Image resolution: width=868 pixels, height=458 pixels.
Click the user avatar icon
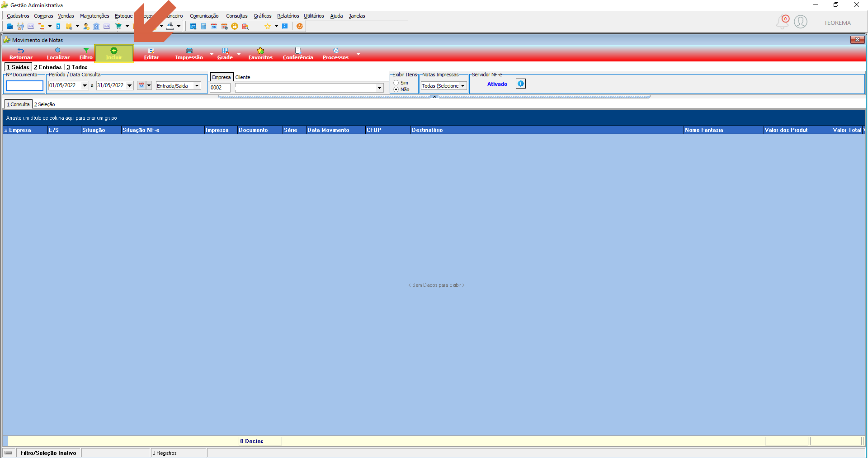tap(801, 22)
